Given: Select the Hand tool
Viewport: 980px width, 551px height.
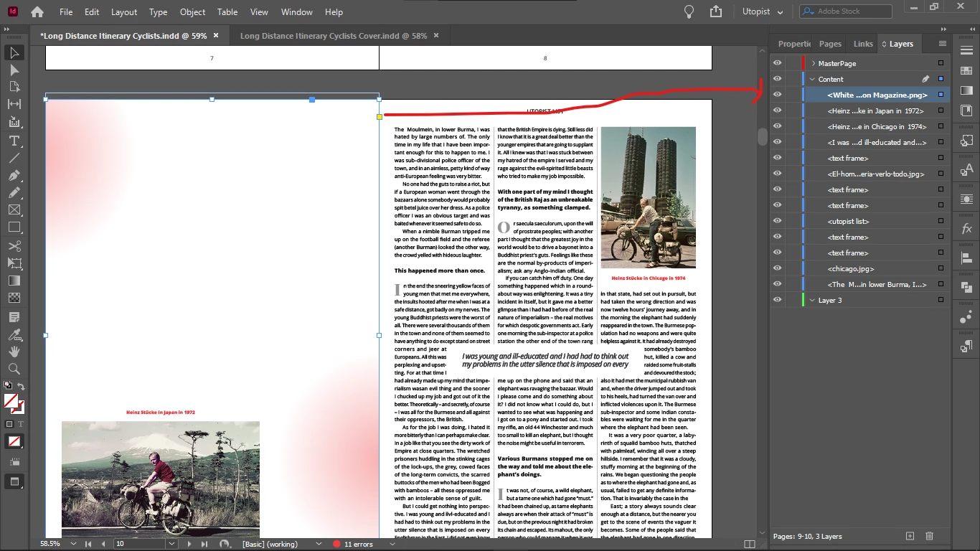Looking at the screenshot, I should (x=14, y=352).
